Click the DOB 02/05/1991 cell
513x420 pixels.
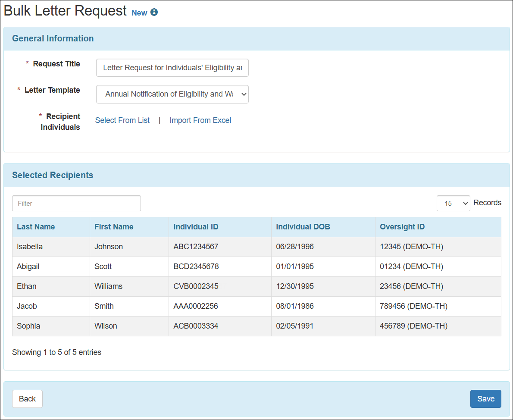323,326
